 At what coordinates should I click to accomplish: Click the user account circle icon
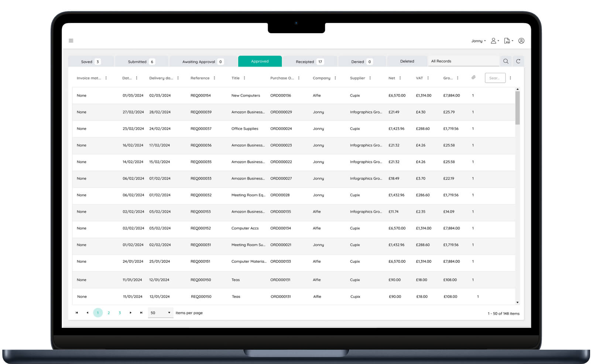521,41
